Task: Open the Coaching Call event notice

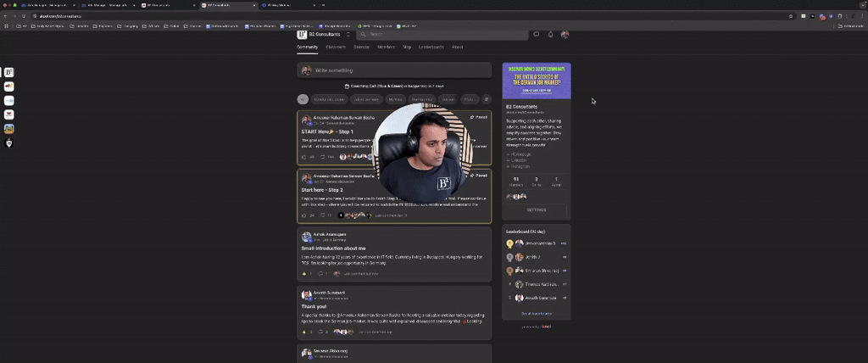Action: coord(394,87)
